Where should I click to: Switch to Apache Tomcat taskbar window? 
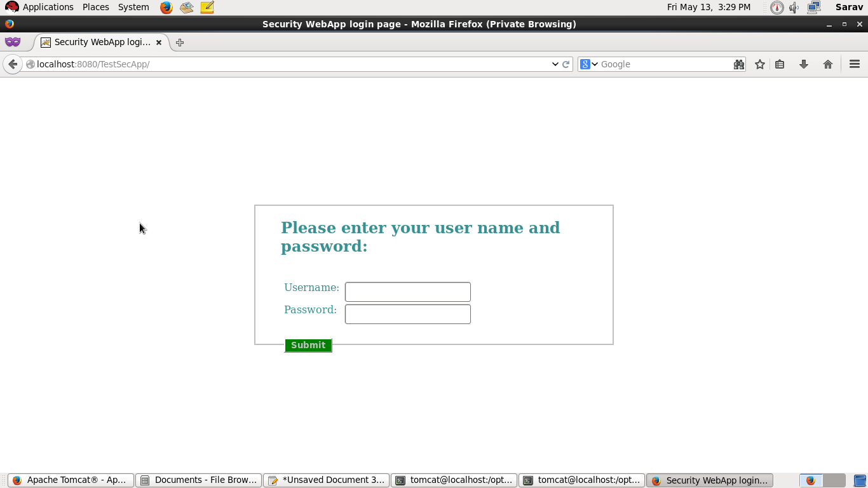pyautogui.click(x=71, y=480)
